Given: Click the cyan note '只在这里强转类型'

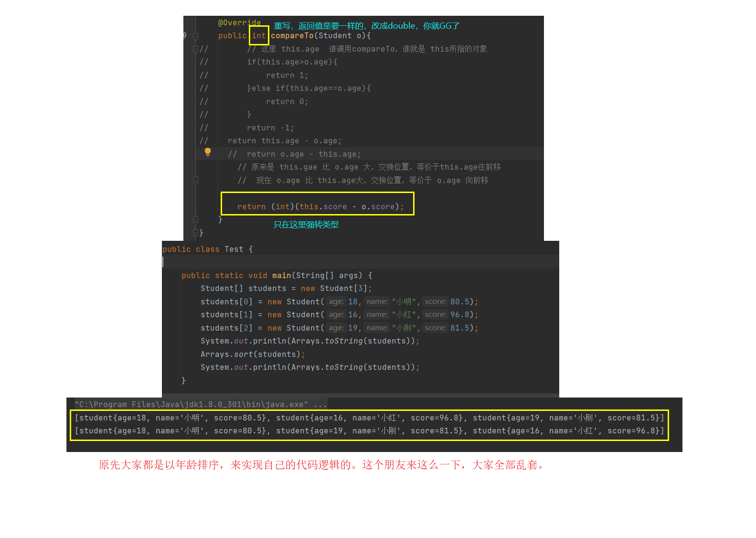Looking at the screenshot, I should pyautogui.click(x=306, y=225).
